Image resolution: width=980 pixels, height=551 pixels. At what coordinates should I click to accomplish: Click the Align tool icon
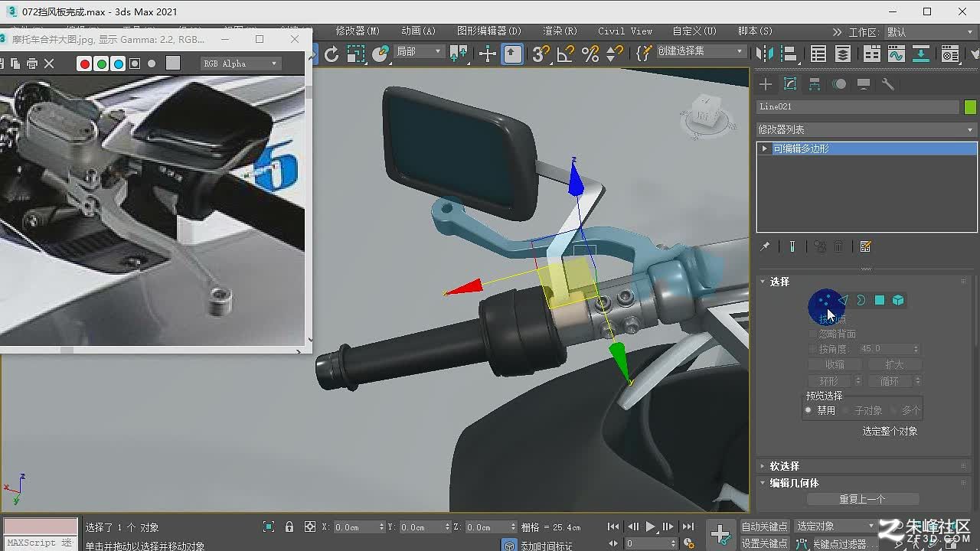coord(789,54)
